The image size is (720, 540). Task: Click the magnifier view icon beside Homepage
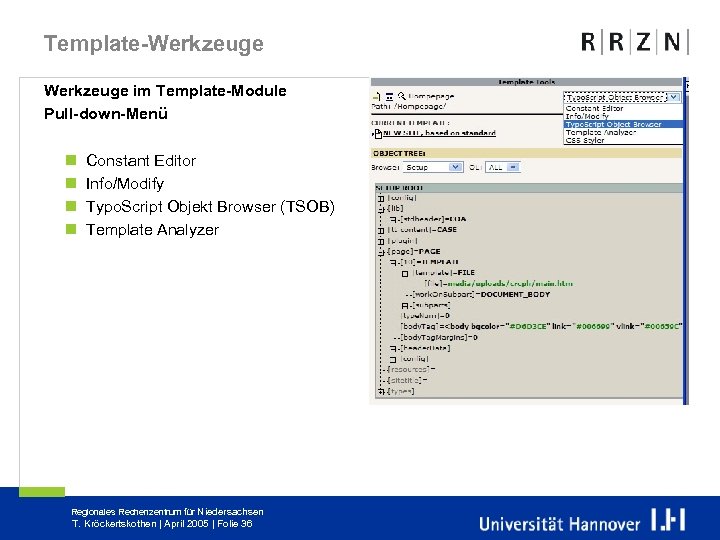pos(401,96)
